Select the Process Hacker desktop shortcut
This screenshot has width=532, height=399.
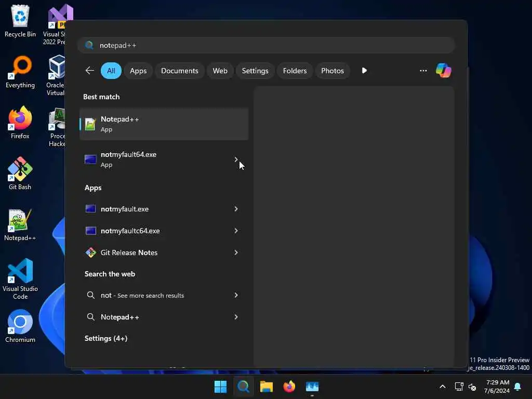[57, 127]
